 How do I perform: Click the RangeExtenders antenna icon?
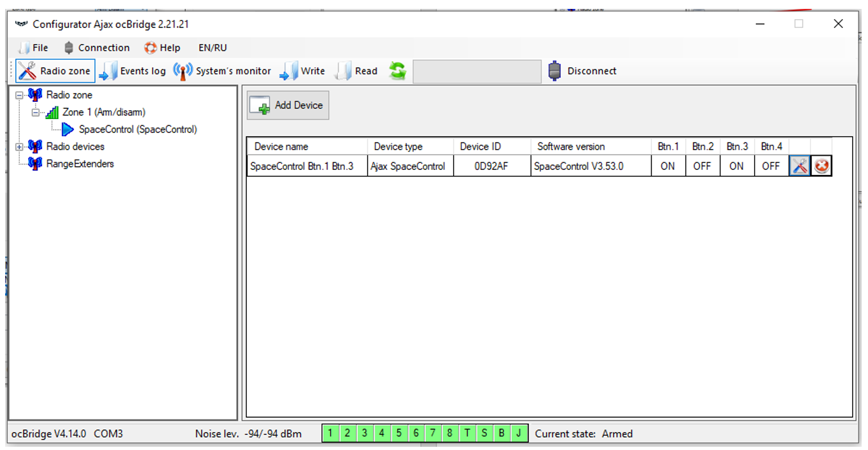point(36,164)
